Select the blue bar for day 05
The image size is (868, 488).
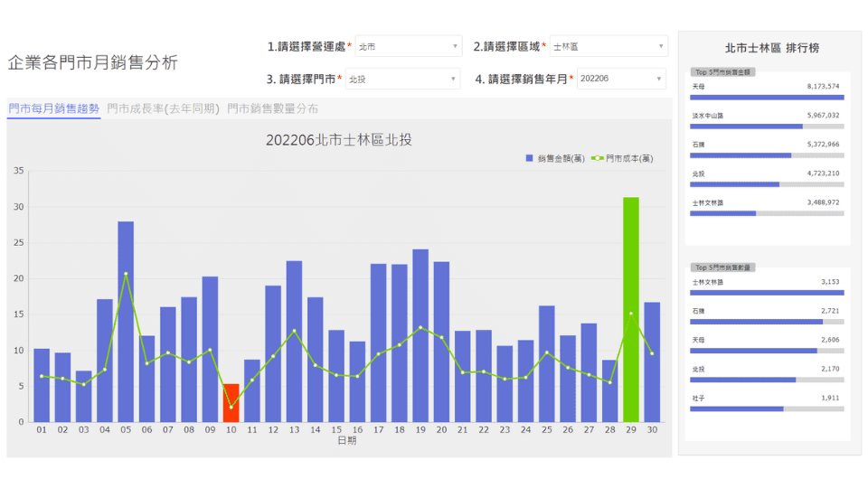tap(126, 322)
